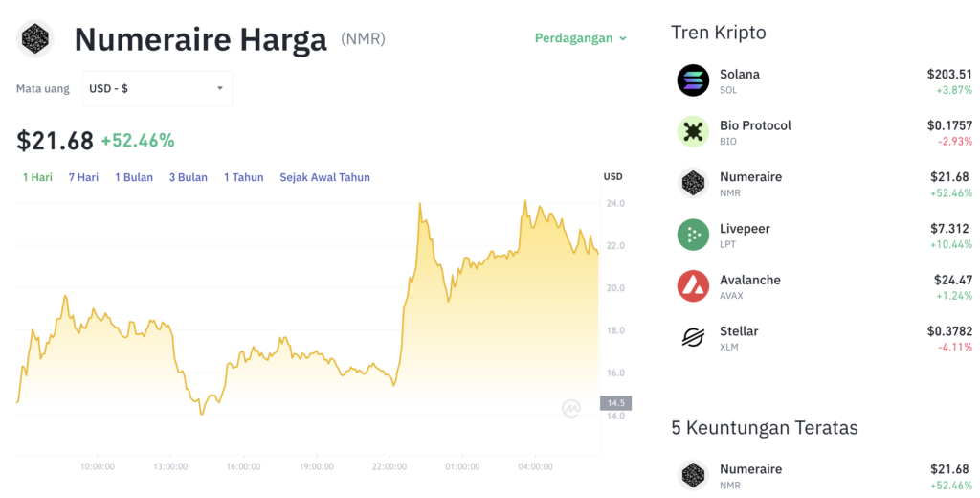Screen dimensions: 980x498
Task: Click the 14.5 price marker on chart axis
Action: point(614,403)
